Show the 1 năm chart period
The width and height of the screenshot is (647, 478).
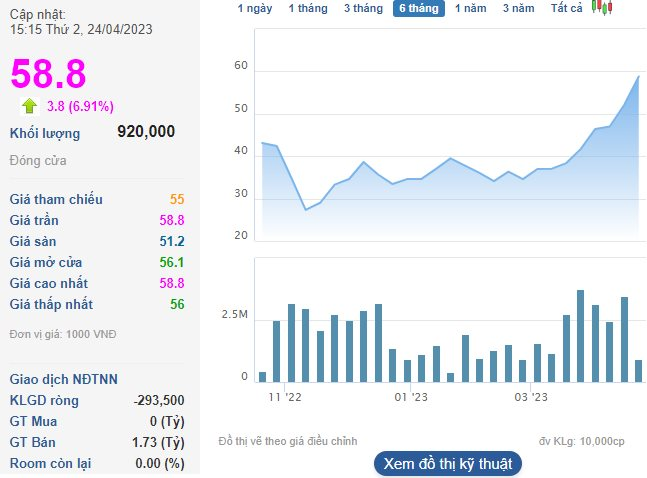click(470, 8)
